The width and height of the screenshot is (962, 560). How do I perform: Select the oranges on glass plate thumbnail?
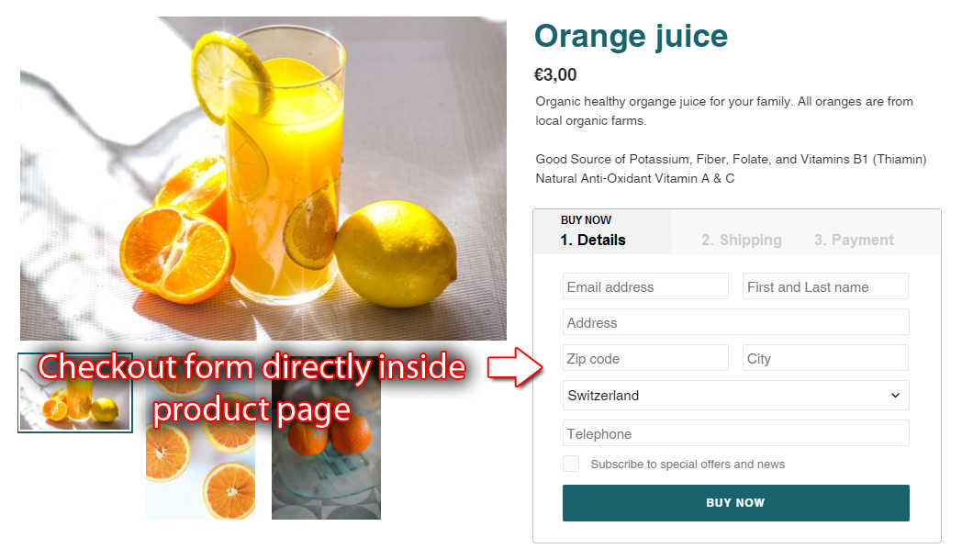327,437
